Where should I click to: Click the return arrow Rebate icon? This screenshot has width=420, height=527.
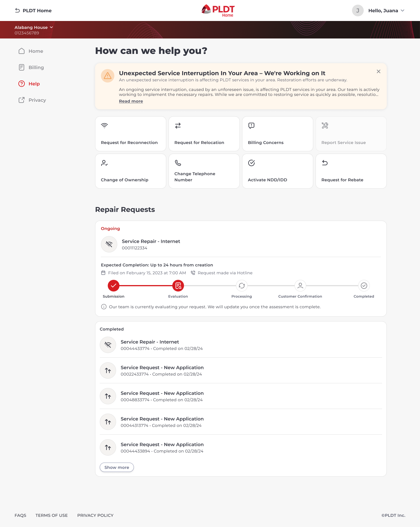[325, 163]
